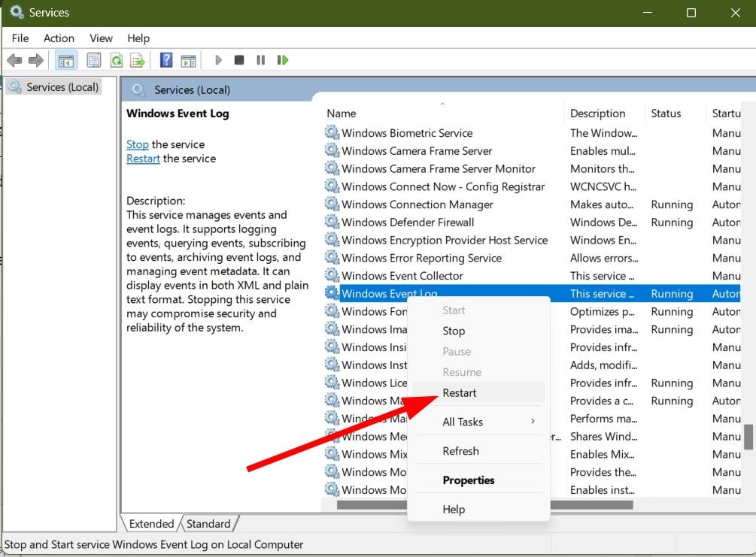756x557 pixels.
Task: Click the Stop the service link
Action: click(138, 144)
